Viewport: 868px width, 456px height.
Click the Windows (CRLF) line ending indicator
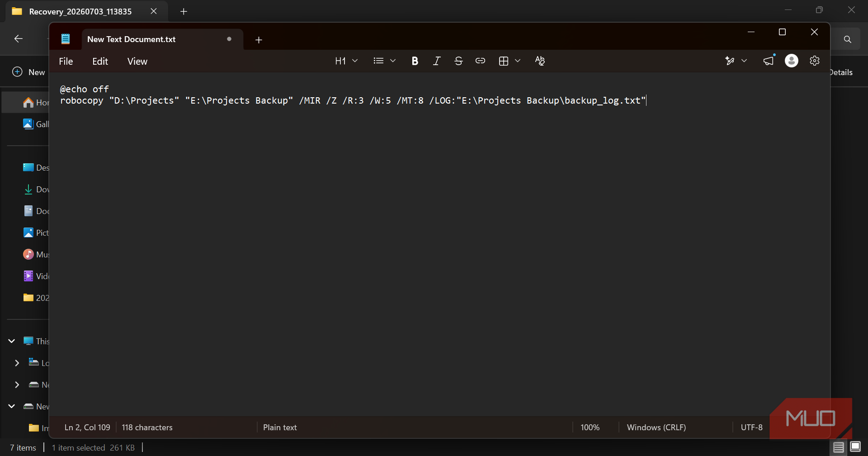(656, 427)
